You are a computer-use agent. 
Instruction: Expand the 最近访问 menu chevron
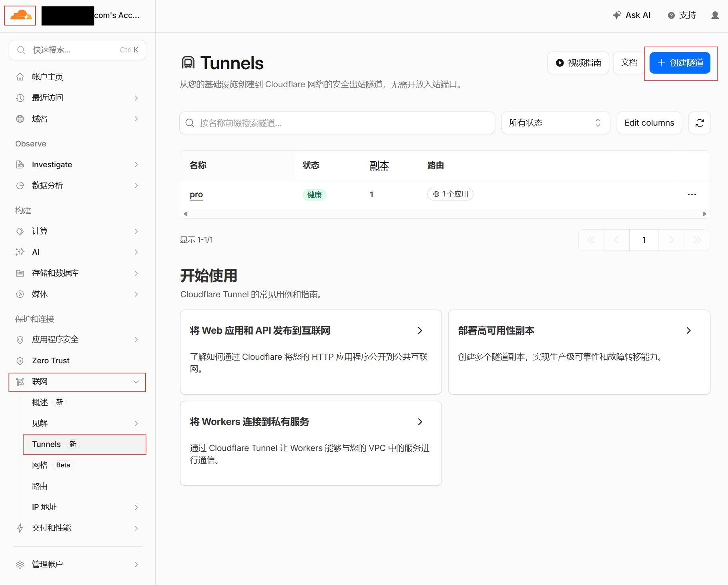point(136,98)
